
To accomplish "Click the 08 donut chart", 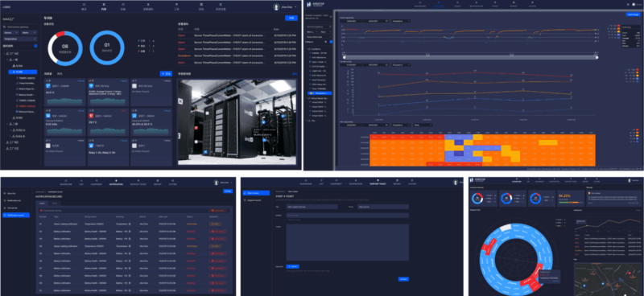I will point(65,47).
